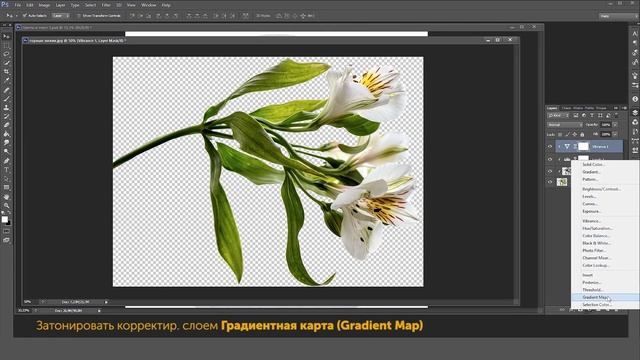The image size is (640, 360).
Task: Select the Move tool in the toolbox
Action: coord(6,36)
